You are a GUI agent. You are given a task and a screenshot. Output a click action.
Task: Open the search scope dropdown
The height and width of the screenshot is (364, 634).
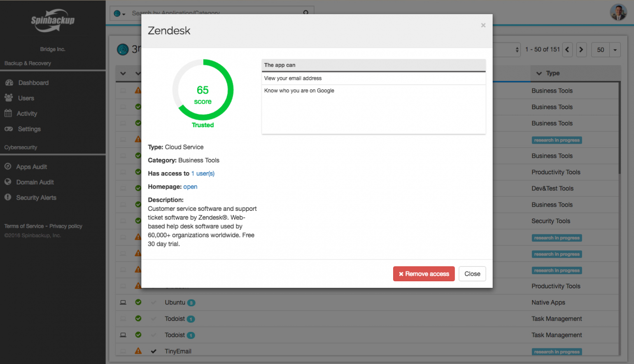pyautogui.click(x=119, y=14)
